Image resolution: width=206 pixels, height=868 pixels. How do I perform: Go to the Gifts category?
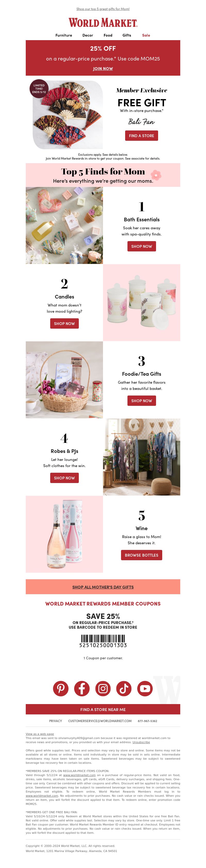[127, 35]
